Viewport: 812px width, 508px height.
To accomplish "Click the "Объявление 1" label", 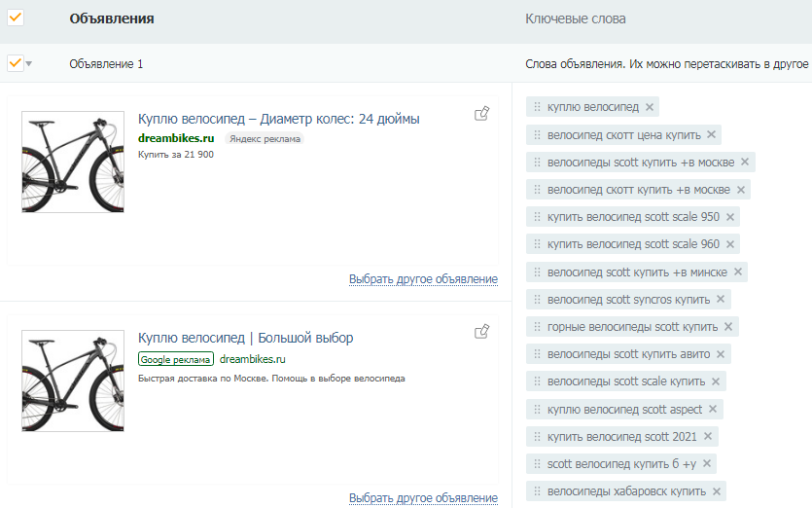I will click(106, 64).
